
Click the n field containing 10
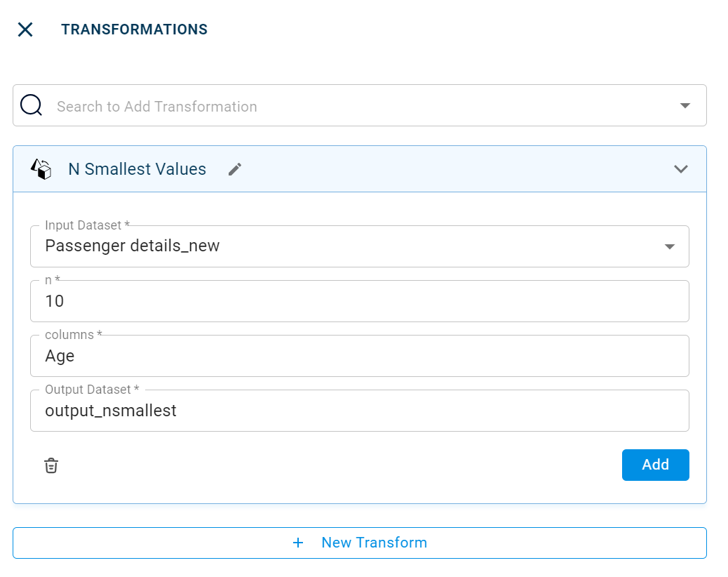(x=359, y=301)
